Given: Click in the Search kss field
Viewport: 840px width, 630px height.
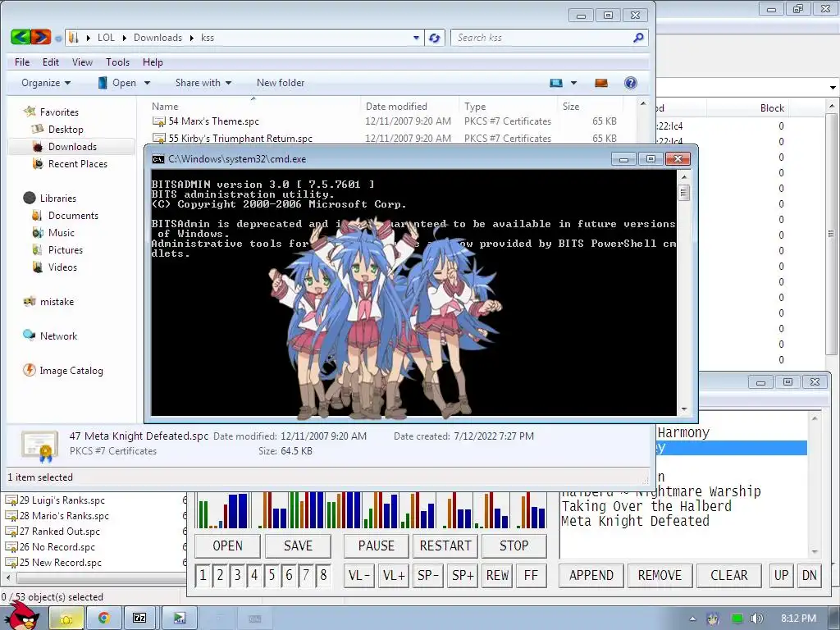Looking at the screenshot, I should (x=541, y=38).
